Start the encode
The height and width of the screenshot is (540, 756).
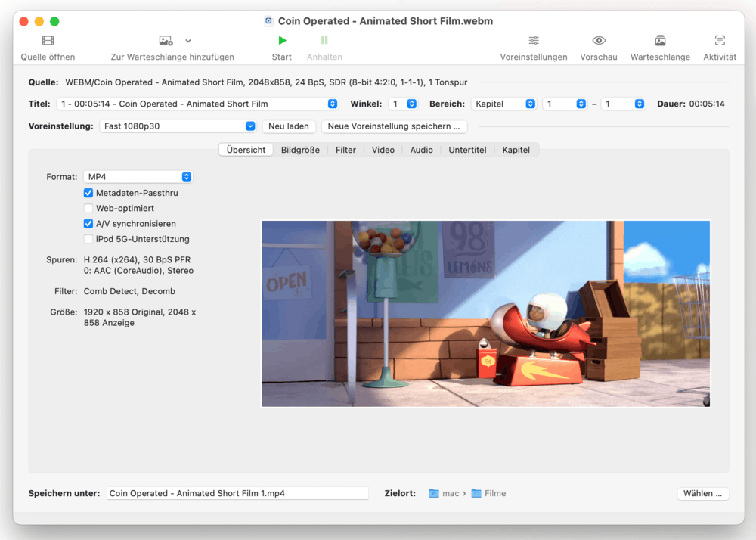[281, 48]
